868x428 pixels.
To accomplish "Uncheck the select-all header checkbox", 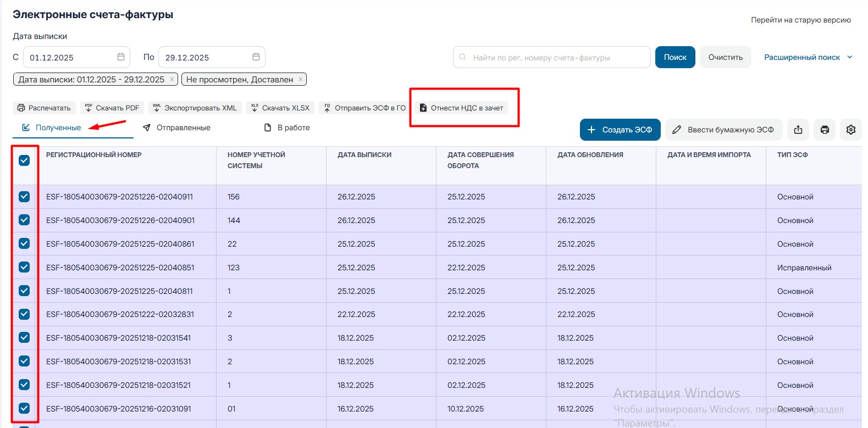I will click(x=24, y=160).
